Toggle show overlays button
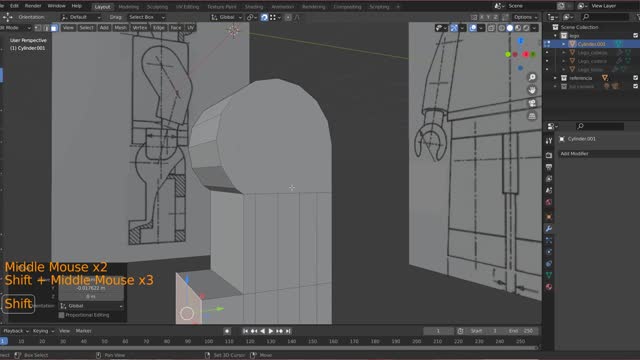640x360 pixels. (473, 28)
